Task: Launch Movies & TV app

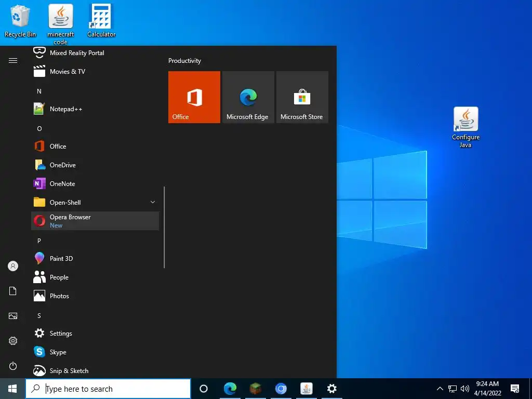Action: [95, 72]
